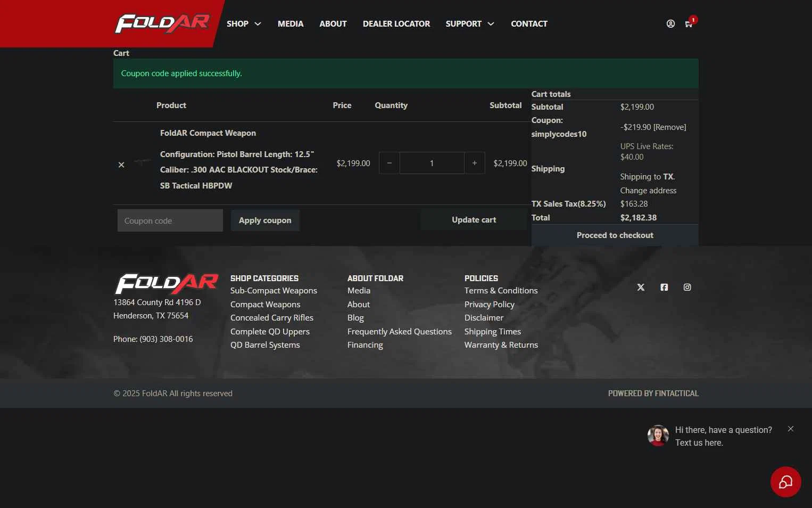Click the FoldAR logo in header
Screen dimensions: 812x508
point(162,23)
